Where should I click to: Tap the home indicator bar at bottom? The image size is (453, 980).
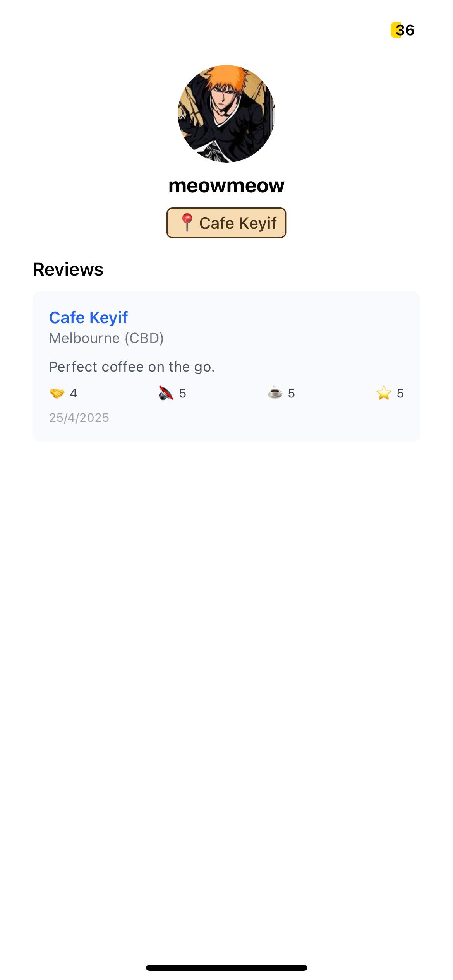[x=226, y=968]
